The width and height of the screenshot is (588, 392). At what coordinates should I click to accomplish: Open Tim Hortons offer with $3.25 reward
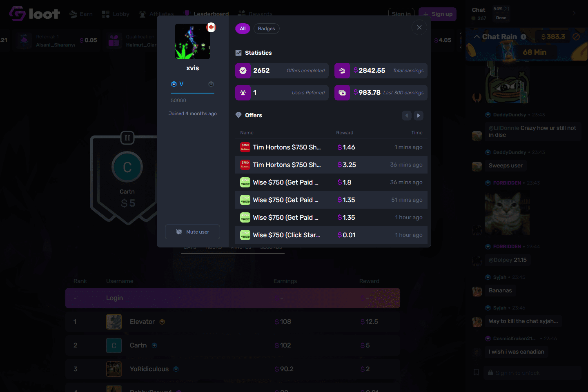pos(331,165)
